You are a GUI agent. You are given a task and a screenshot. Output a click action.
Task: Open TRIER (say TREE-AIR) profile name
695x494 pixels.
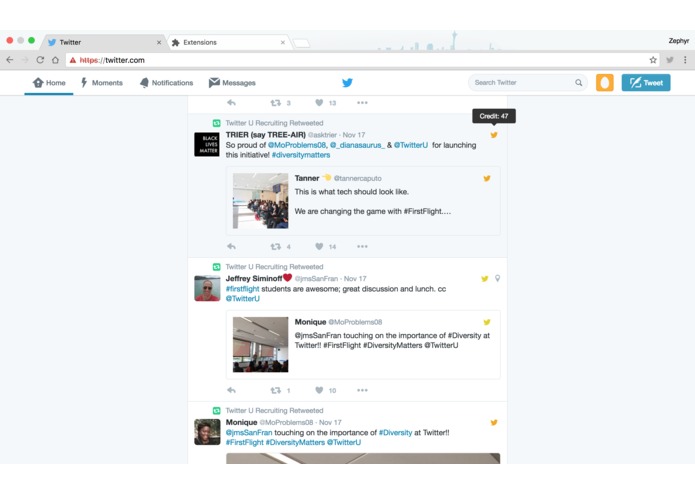(x=266, y=135)
